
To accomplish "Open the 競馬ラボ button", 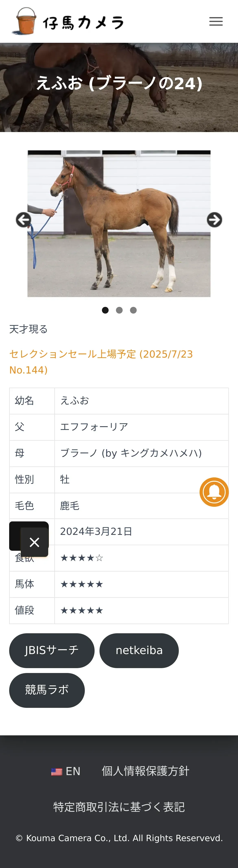I will 47,690.
